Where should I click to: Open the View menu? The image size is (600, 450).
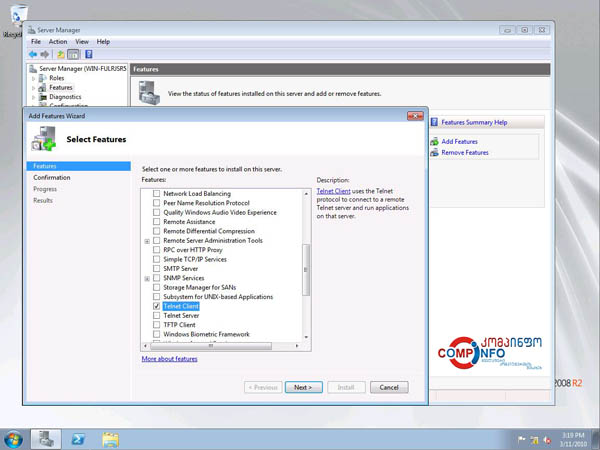tap(82, 42)
